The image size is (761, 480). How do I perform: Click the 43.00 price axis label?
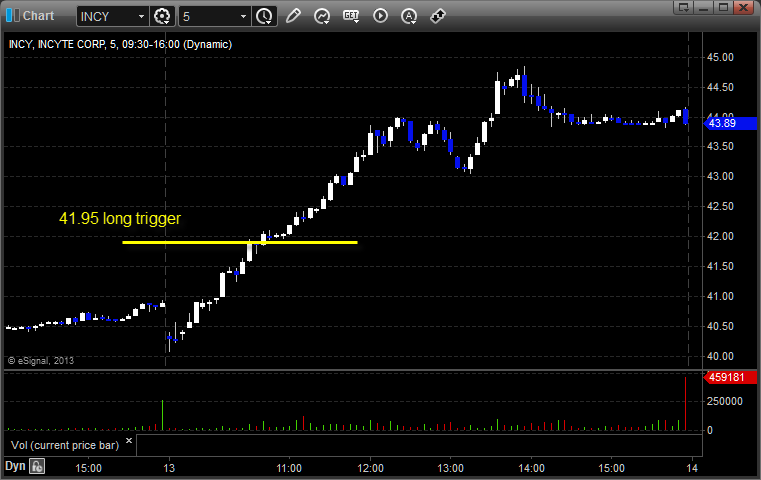pos(720,176)
